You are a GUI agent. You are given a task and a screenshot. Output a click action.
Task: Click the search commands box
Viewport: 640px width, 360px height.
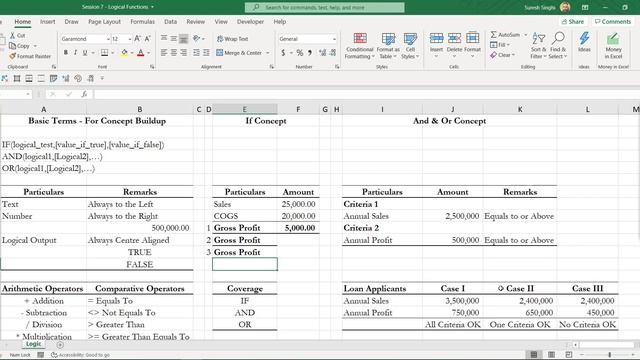click(x=324, y=7)
